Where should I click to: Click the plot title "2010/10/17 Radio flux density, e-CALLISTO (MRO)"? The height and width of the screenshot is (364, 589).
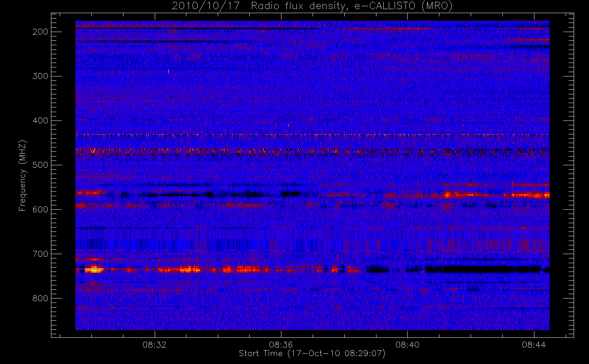click(x=312, y=6)
